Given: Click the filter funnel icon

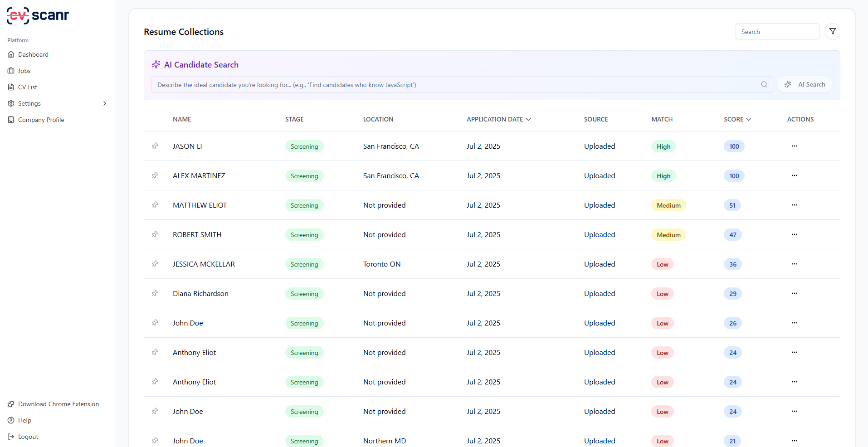Looking at the screenshot, I should pyautogui.click(x=832, y=31).
